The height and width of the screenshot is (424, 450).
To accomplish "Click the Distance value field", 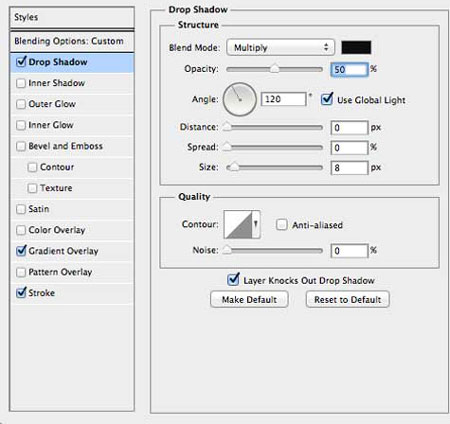I will pos(349,127).
